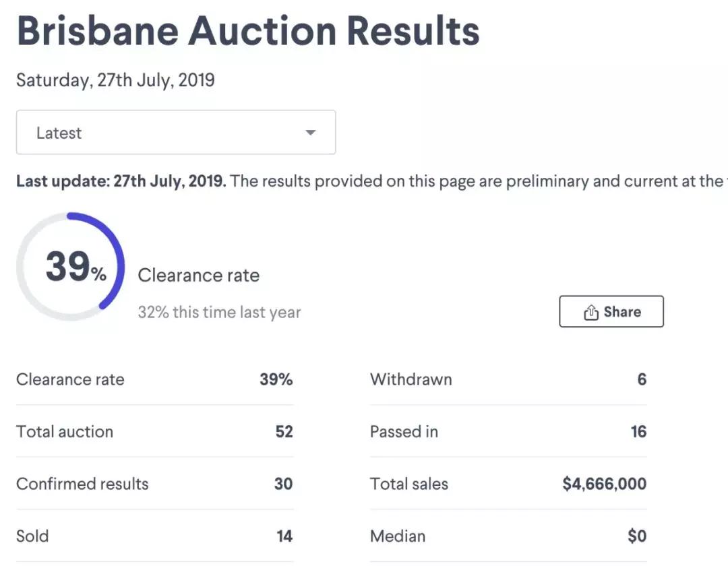Viewport: 728px width, 566px height.
Task: Select the Confirmed results row label
Action: click(x=82, y=484)
